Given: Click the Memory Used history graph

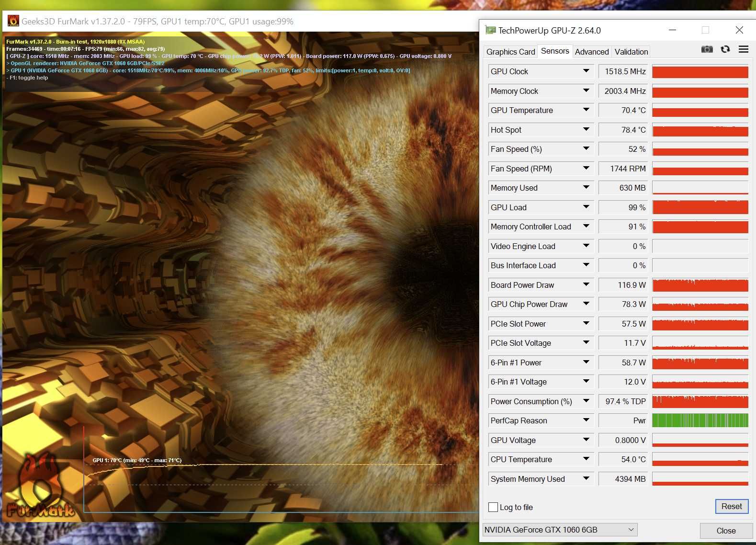Looking at the screenshot, I should (700, 188).
